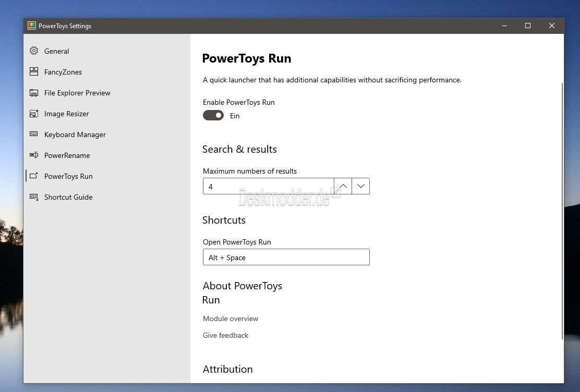The image size is (580, 392).
Task: Close the PowerToys Settings window
Action: [551, 26]
